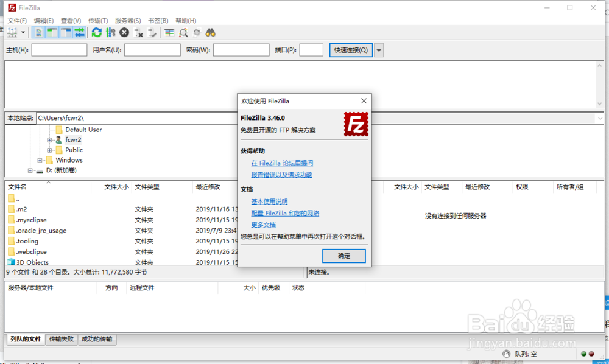The height and width of the screenshot is (364, 609).
Task: Open remote site path dropdown arrow
Action: (600, 118)
